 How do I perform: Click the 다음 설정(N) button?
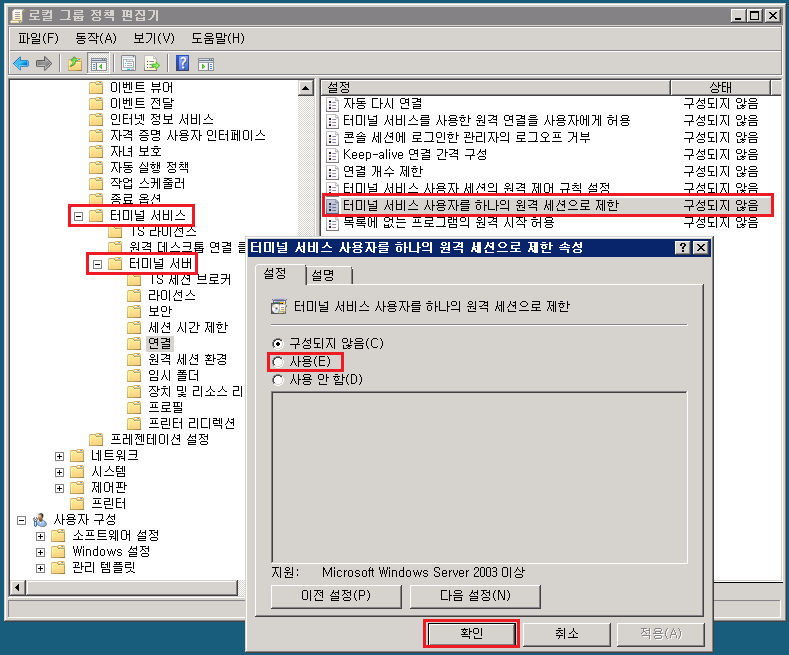point(475,596)
